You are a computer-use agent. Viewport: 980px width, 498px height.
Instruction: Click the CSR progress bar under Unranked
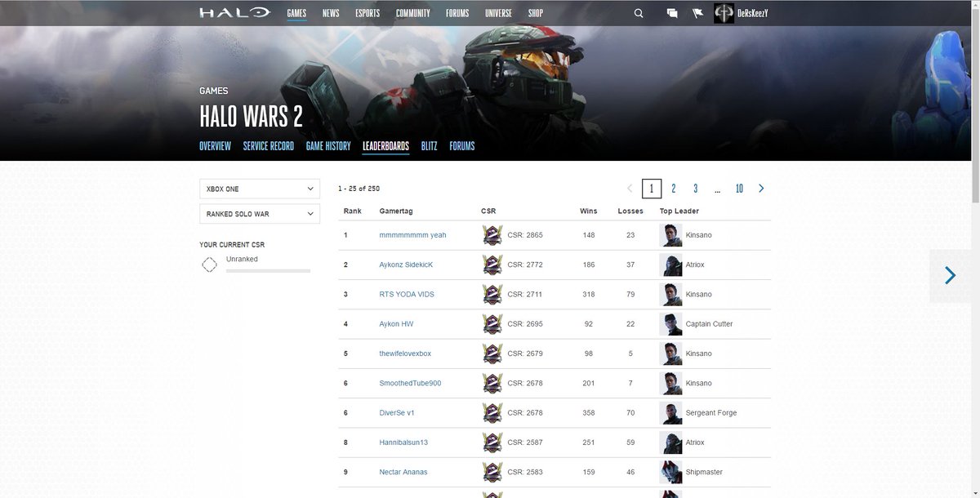pos(268,270)
